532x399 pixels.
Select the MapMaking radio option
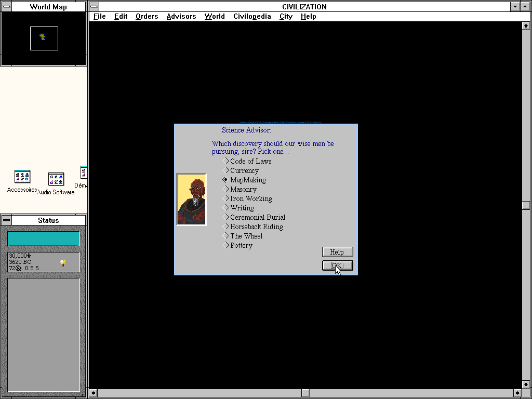coord(244,180)
